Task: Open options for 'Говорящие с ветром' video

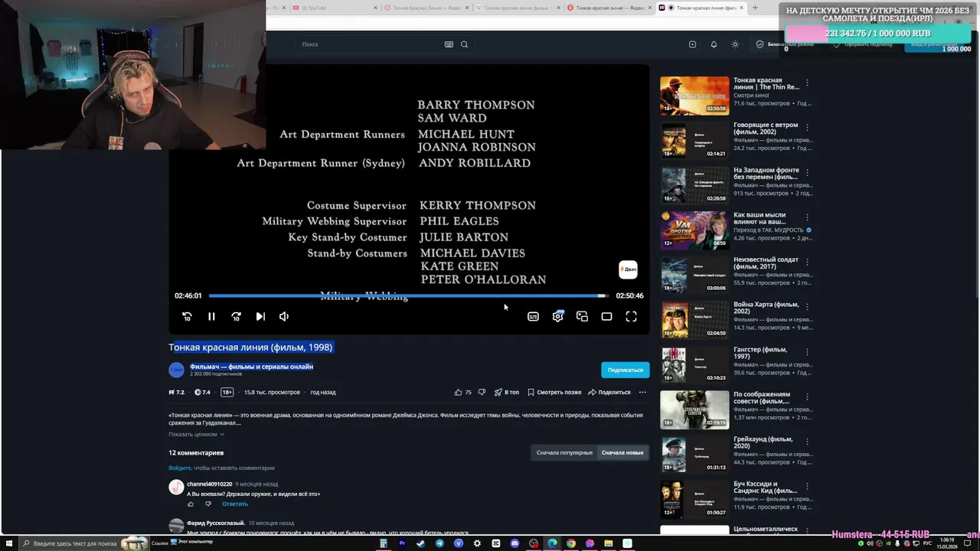Action: point(806,127)
